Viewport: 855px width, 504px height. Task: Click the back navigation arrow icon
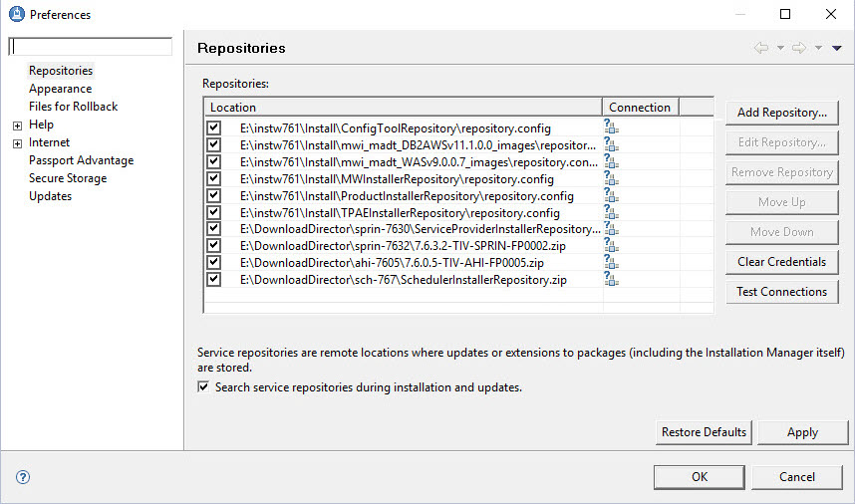point(761,48)
